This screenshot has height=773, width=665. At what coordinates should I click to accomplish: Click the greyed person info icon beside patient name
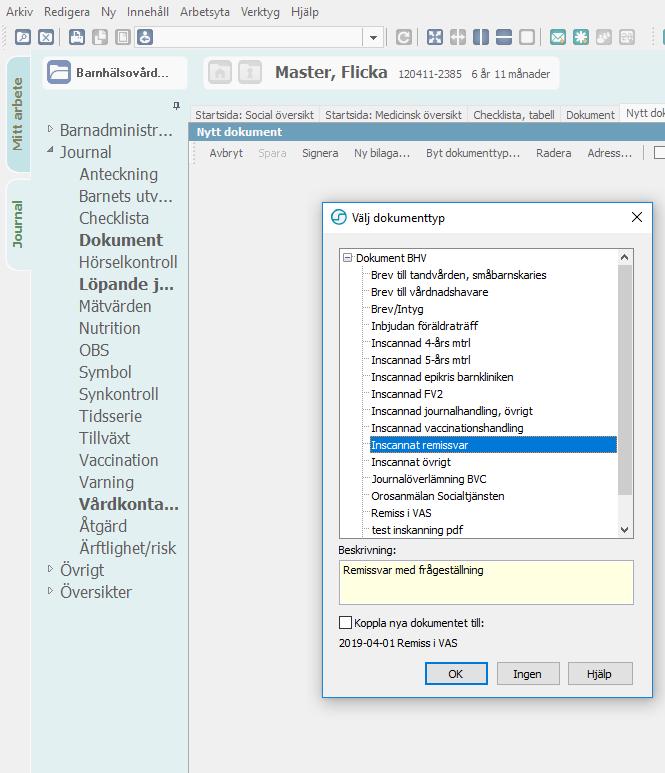click(250, 72)
